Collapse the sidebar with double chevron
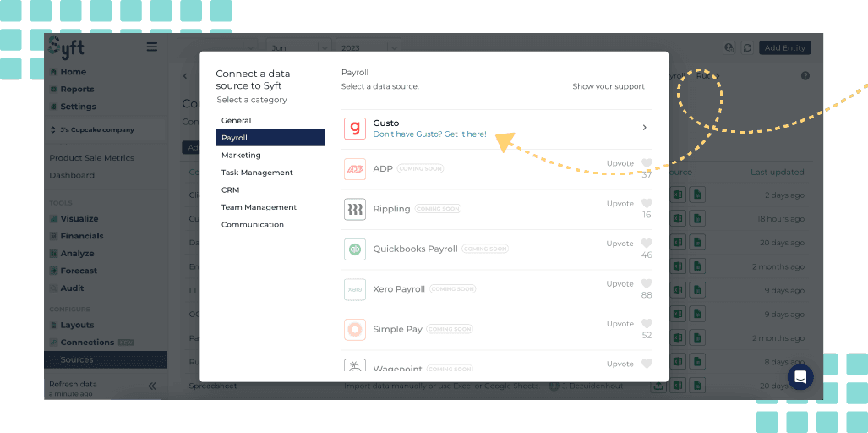 pyautogui.click(x=152, y=386)
